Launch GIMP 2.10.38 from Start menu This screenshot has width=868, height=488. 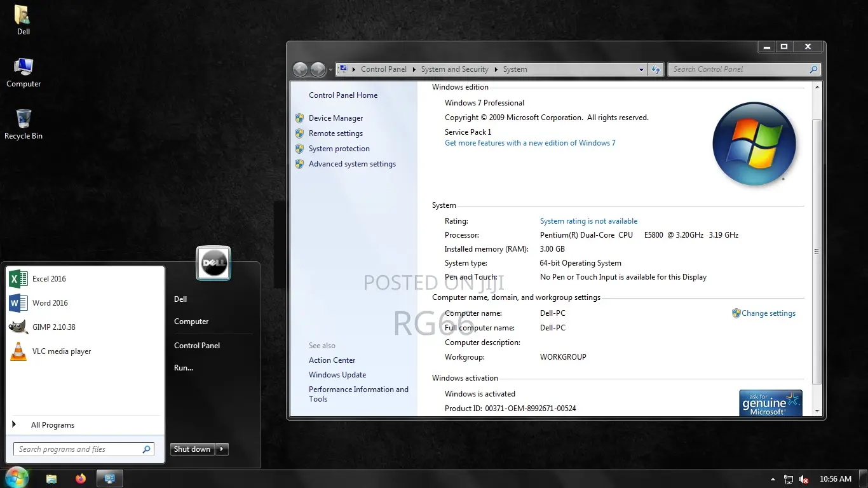[x=85, y=327]
